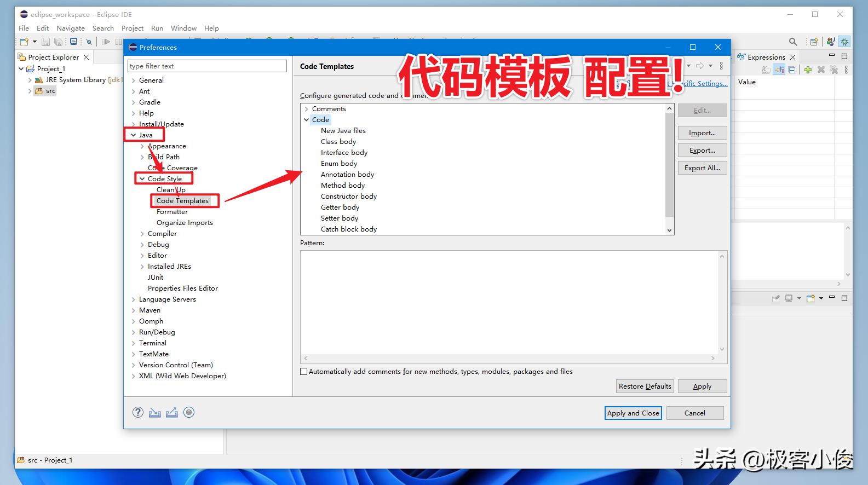
Task: Select New Java files template
Action: tap(343, 130)
